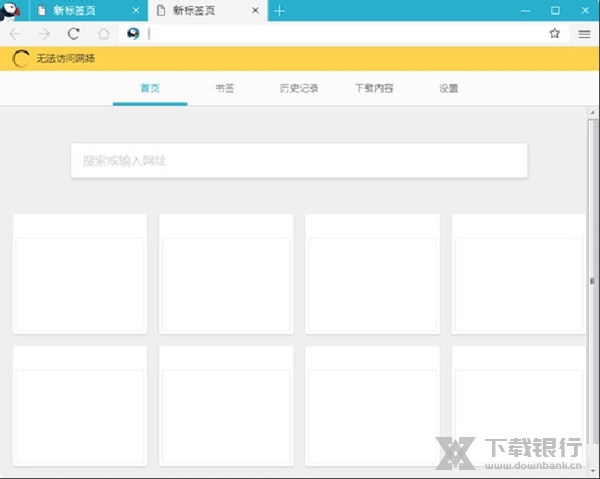600x479 pixels.
Task: Click the vertical scrollbar on the right
Action: 593,280
